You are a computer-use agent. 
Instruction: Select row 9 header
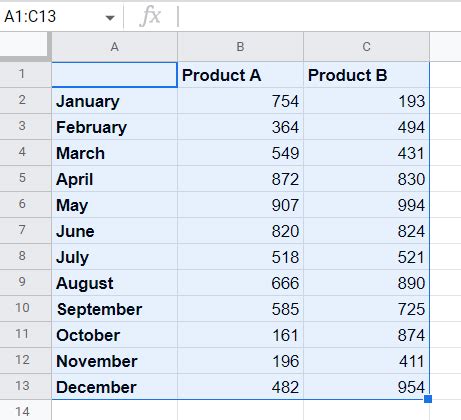(25, 283)
